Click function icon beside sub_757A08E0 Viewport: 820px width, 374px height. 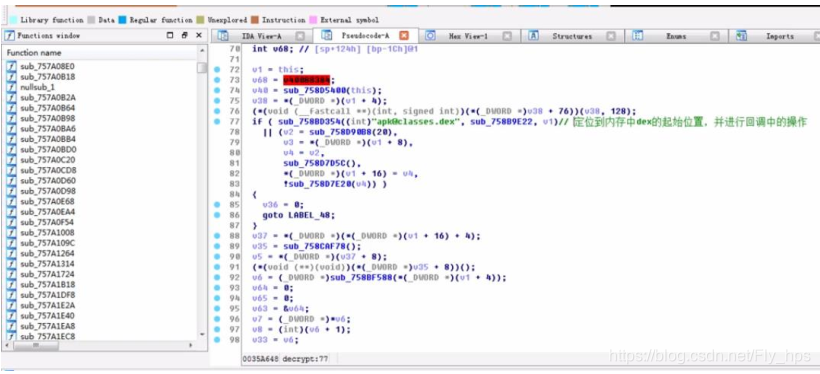(x=12, y=66)
